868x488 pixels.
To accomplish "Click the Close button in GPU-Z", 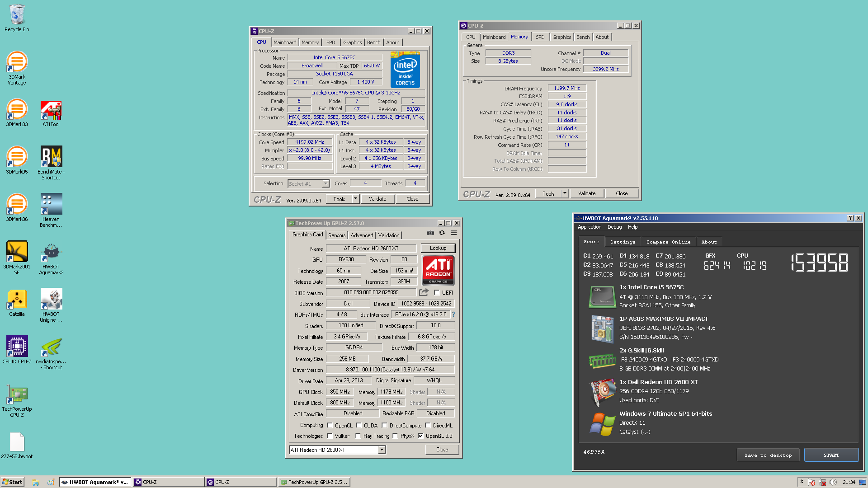I will click(x=442, y=450).
